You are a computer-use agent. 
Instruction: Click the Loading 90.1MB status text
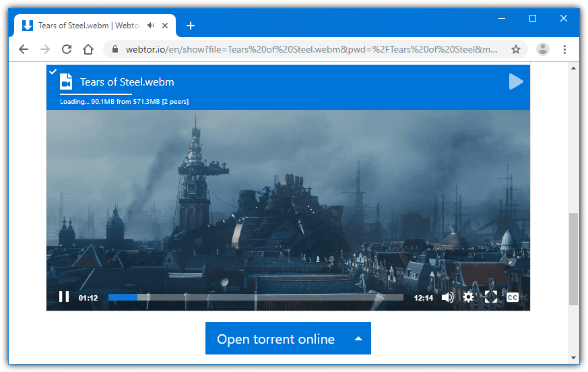tap(124, 101)
